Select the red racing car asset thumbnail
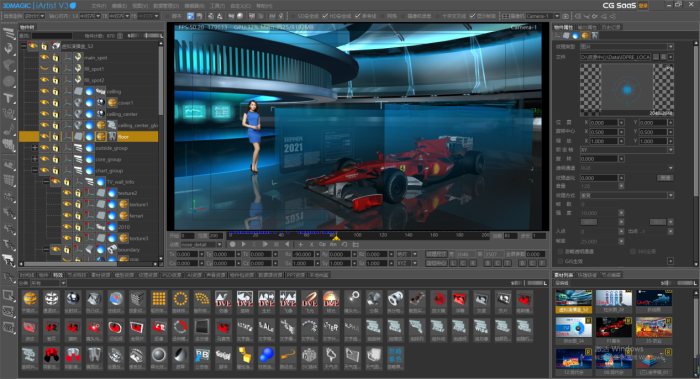The height and width of the screenshot is (379, 700). [x=613, y=328]
